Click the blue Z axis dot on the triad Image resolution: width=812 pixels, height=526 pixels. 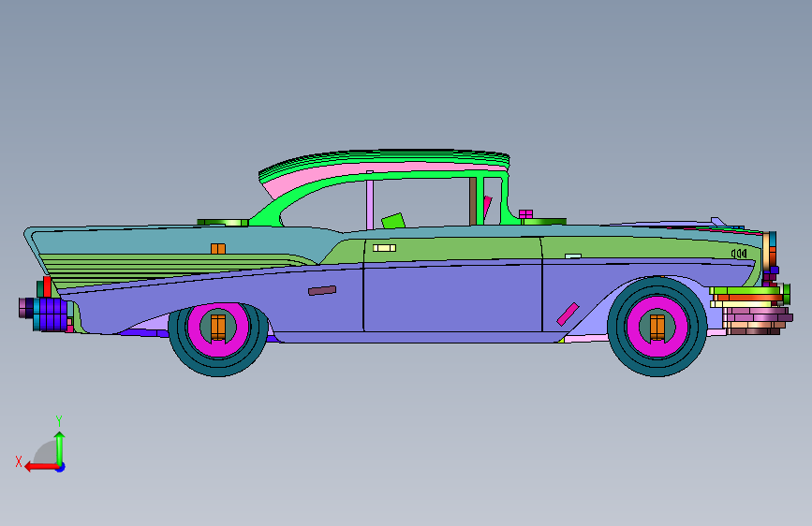click(x=61, y=468)
